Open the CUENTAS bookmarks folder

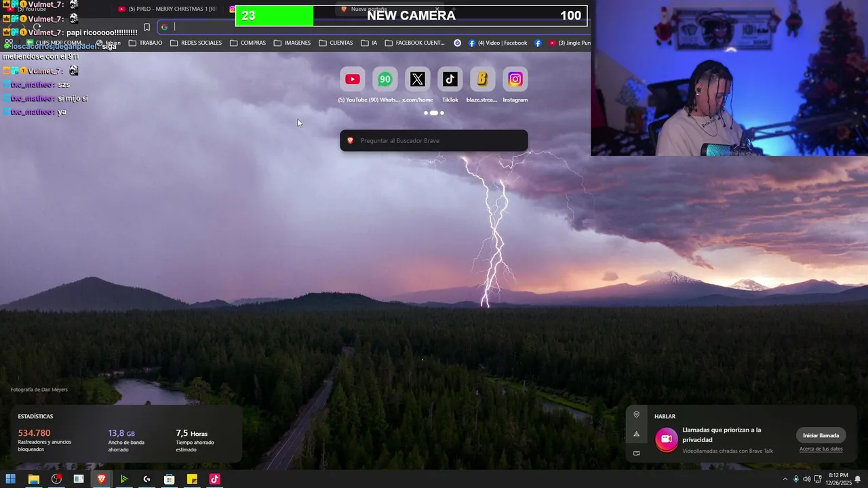(336, 43)
